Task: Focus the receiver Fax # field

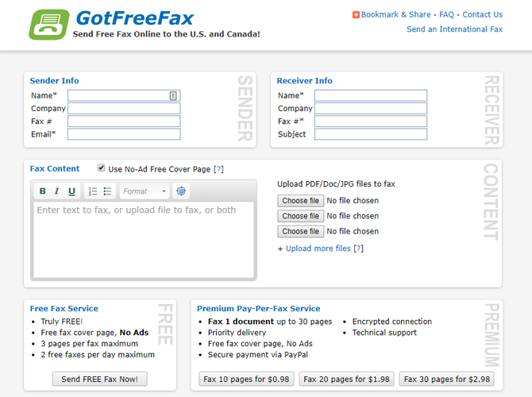Action: point(371,121)
